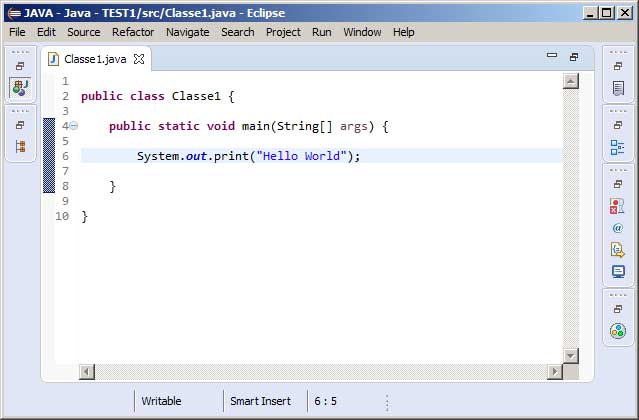Collapse the main method fold at line 4
The width and height of the screenshot is (639, 420).
74,126
